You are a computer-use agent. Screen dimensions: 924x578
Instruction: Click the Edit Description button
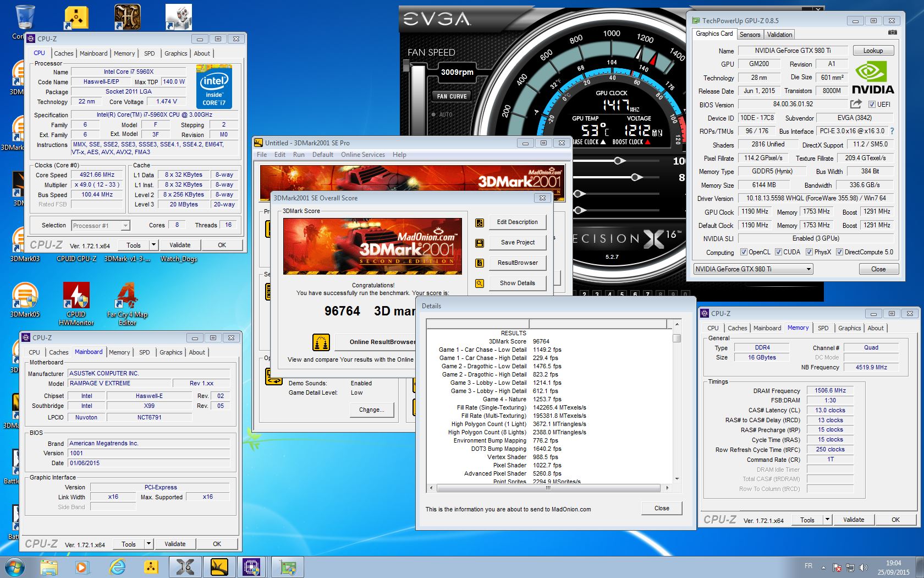[517, 222]
